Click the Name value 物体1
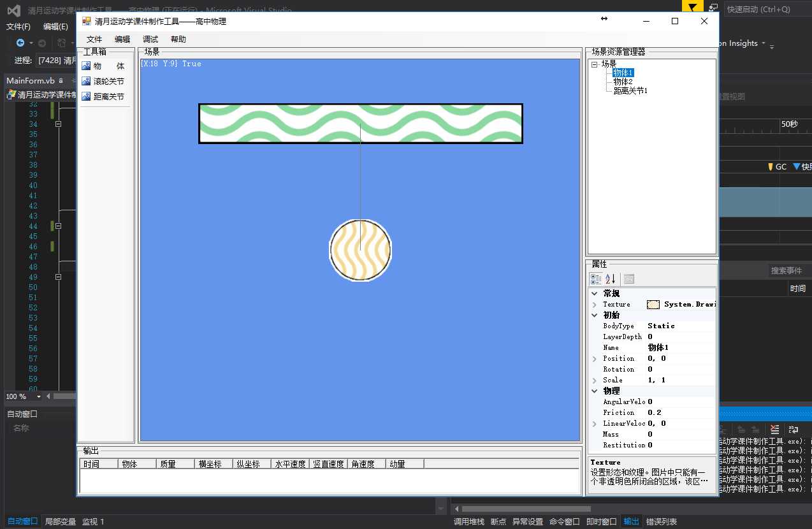 (658, 347)
